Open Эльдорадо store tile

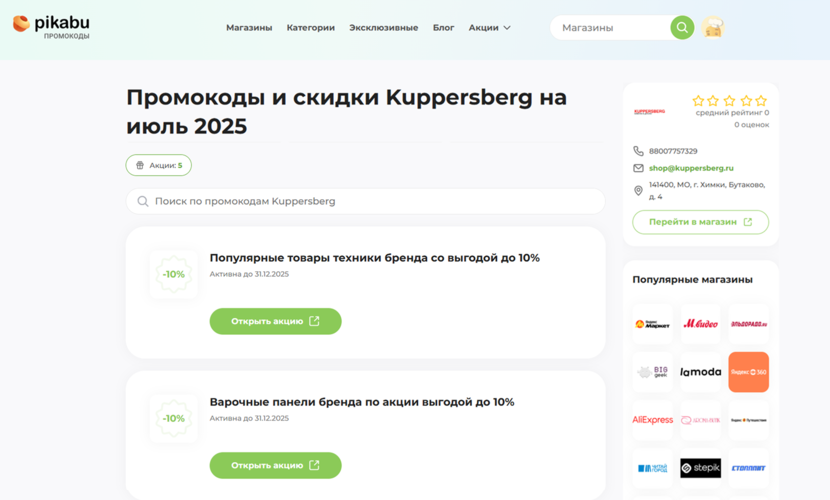pos(748,324)
